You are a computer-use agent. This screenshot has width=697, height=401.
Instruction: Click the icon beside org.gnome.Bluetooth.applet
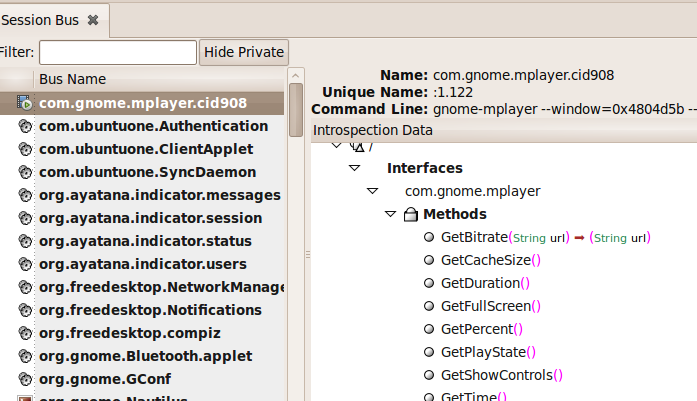[x=25, y=356]
